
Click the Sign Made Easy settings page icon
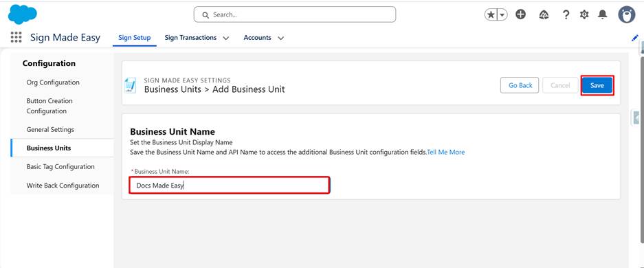(130, 85)
